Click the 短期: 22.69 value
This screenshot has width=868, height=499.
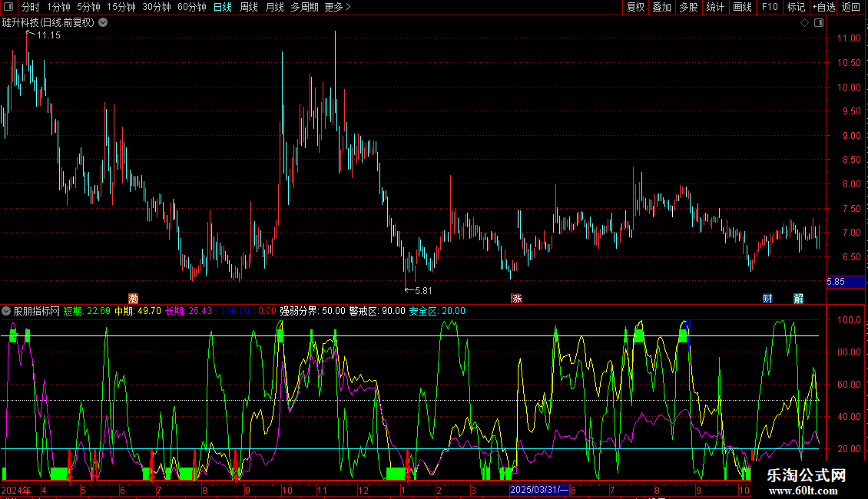[x=87, y=312]
